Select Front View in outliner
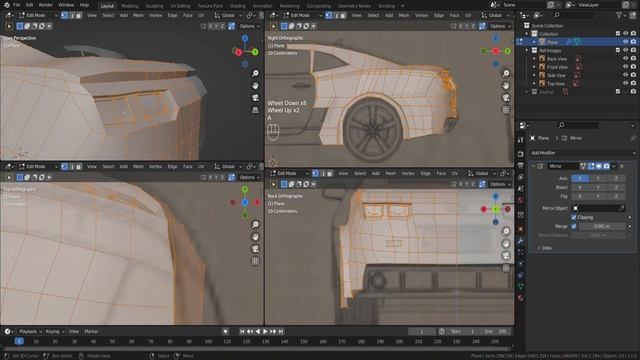The width and height of the screenshot is (640, 360). click(557, 67)
